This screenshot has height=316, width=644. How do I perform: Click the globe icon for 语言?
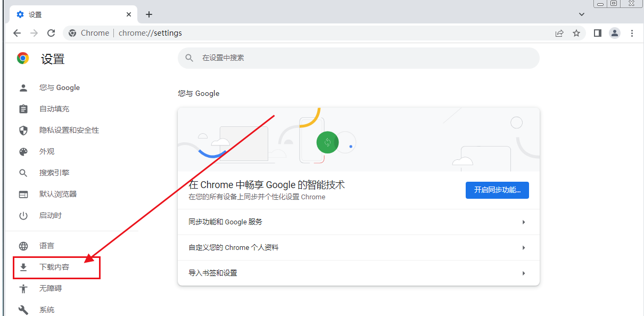[23, 246]
